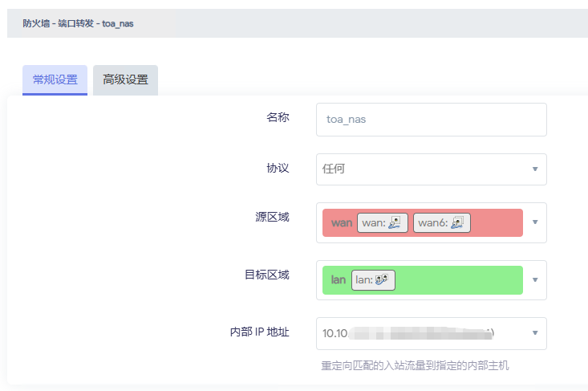Click the red wan zone name

(342, 223)
